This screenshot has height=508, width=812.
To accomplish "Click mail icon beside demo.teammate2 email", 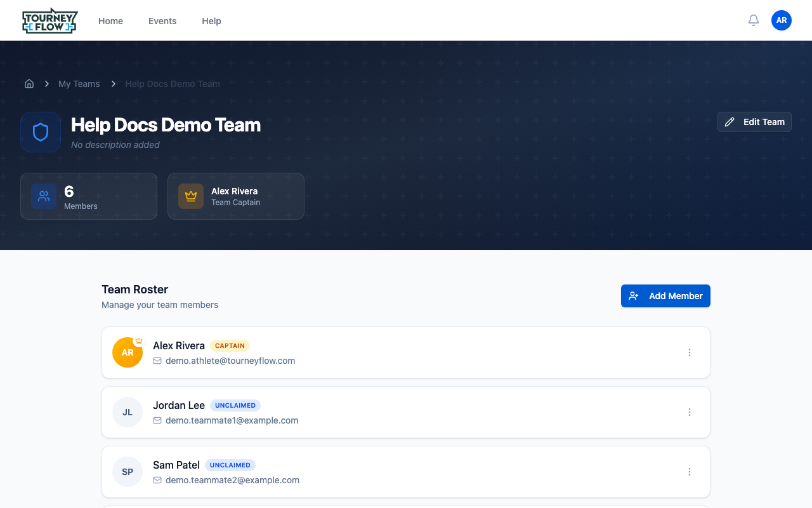I will pos(157,480).
